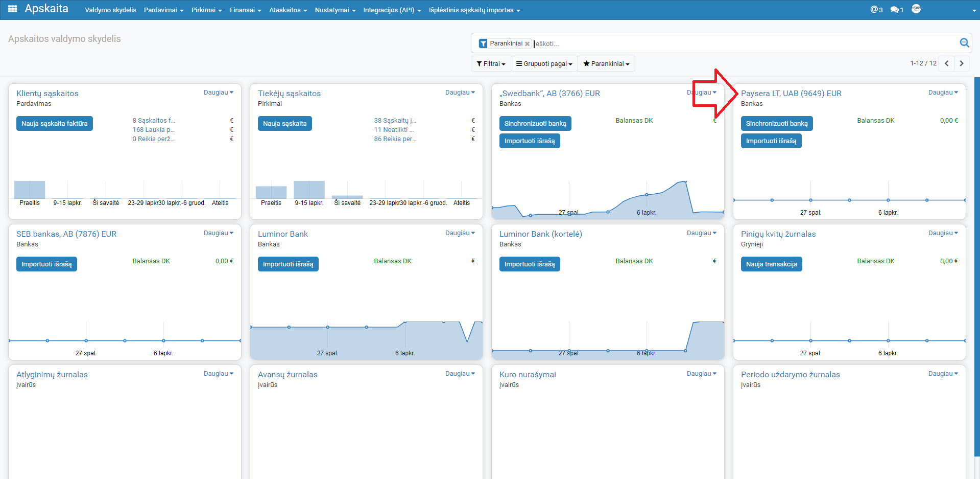Click the 0 Reikia perž... link
Screen dimensions: 980x479
tap(154, 139)
